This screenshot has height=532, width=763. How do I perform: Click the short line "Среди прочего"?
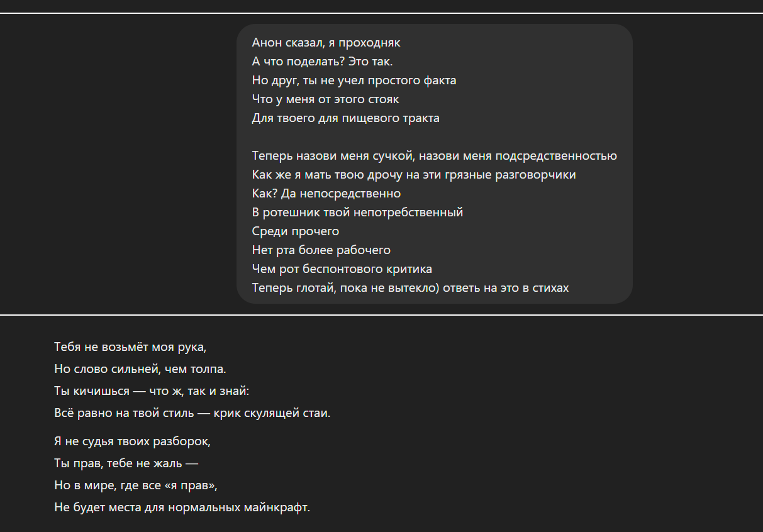(x=295, y=231)
